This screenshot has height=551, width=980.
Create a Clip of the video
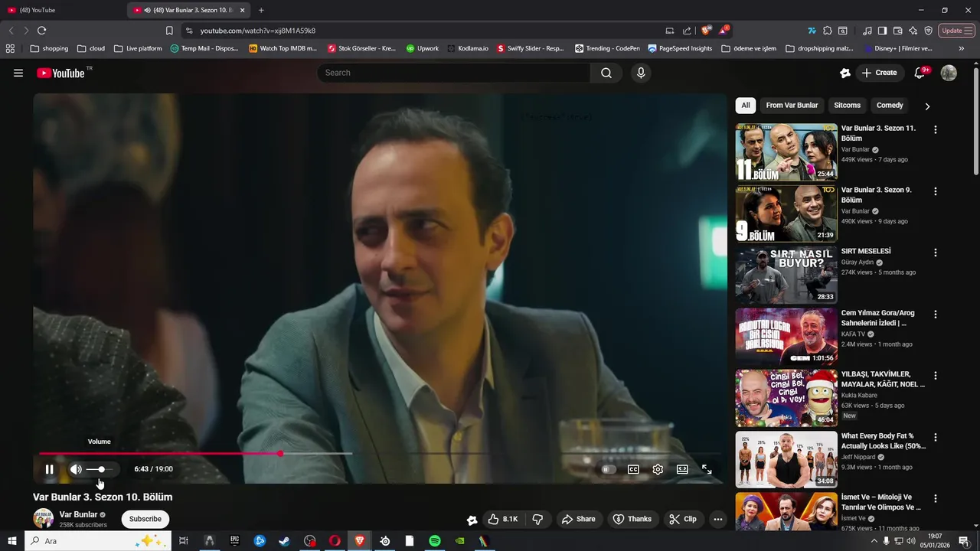tap(682, 519)
